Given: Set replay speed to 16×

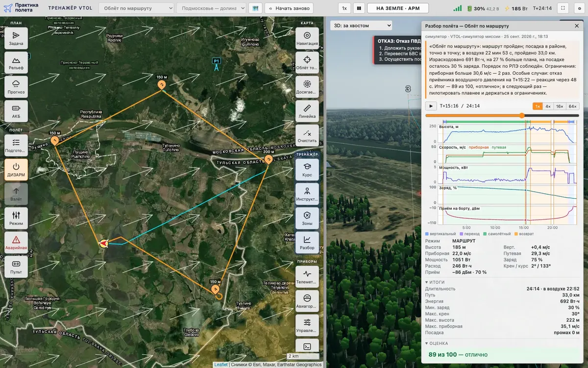Looking at the screenshot, I should (560, 106).
